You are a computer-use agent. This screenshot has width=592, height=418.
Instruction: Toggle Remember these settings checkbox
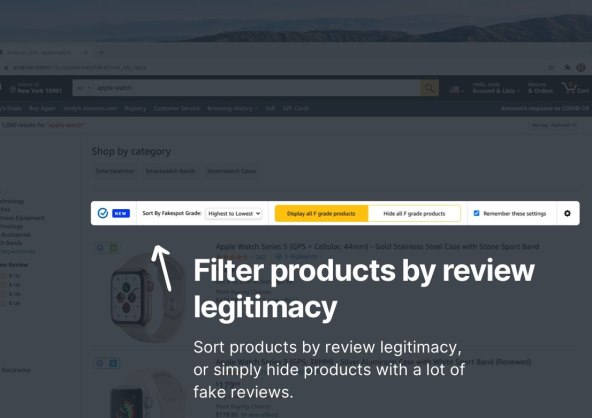pos(476,213)
